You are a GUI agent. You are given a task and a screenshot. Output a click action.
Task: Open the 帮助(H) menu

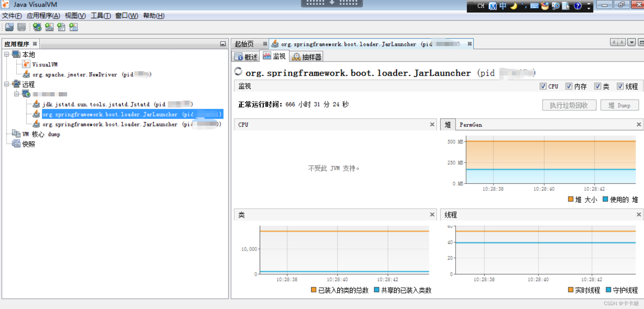[x=154, y=16]
